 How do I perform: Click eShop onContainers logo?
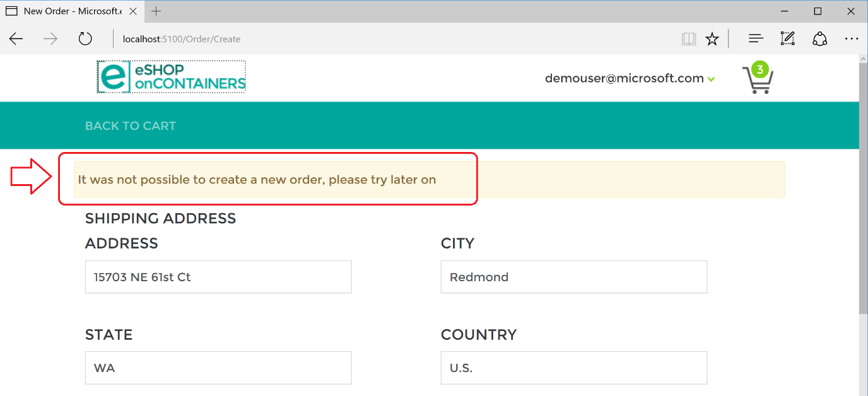[x=171, y=77]
